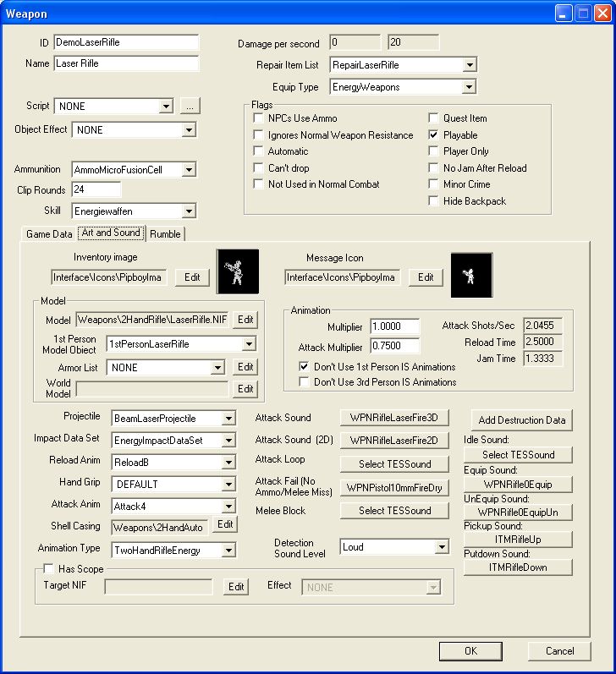Click Add Destruction Data button
This screenshot has width=616, height=674.
pyautogui.click(x=522, y=420)
